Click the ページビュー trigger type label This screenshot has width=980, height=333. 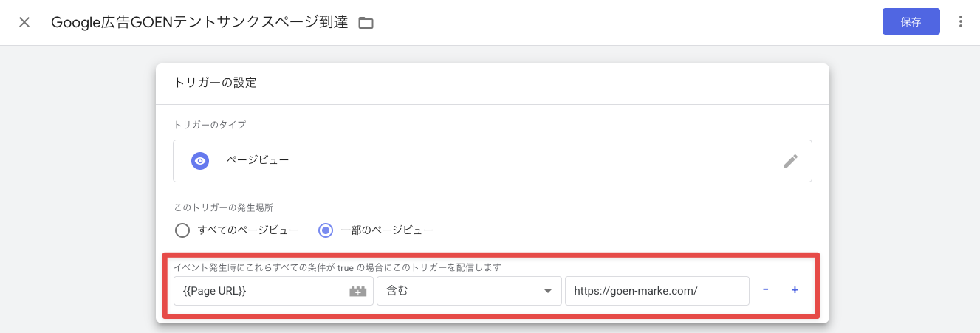(x=258, y=160)
